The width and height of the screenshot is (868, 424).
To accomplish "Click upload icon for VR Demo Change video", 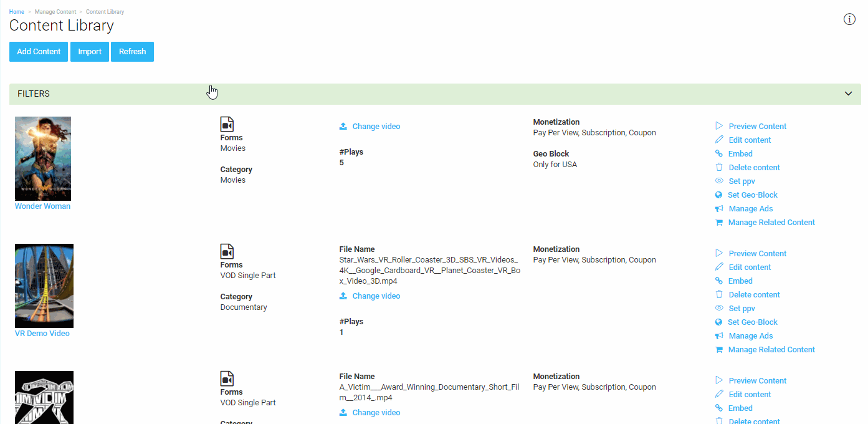I will click(343, 296).
